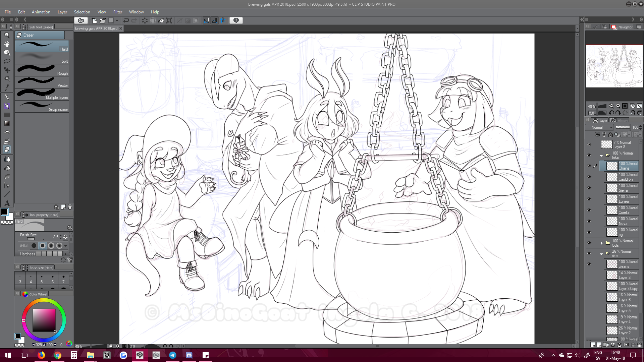Select the Fill bucket tool
This screenshot has width=644, height=362.
coord(7,168)
